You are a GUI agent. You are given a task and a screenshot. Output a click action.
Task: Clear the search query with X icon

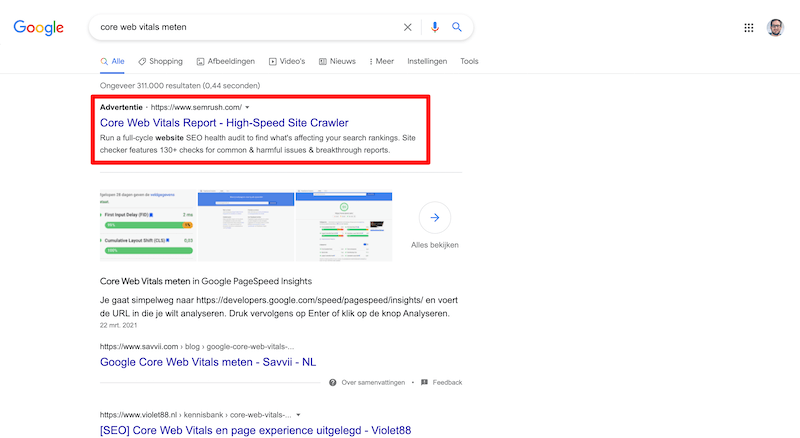[407, 27]
